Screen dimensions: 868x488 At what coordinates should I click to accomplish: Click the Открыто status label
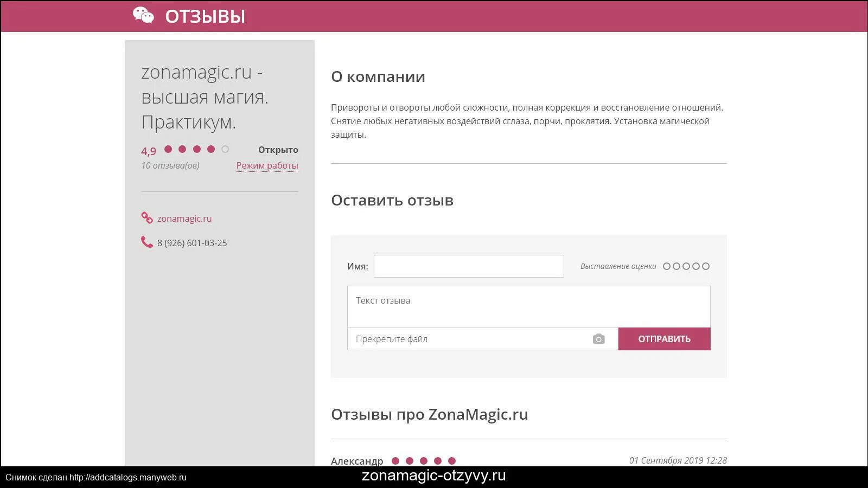(278, 150)
